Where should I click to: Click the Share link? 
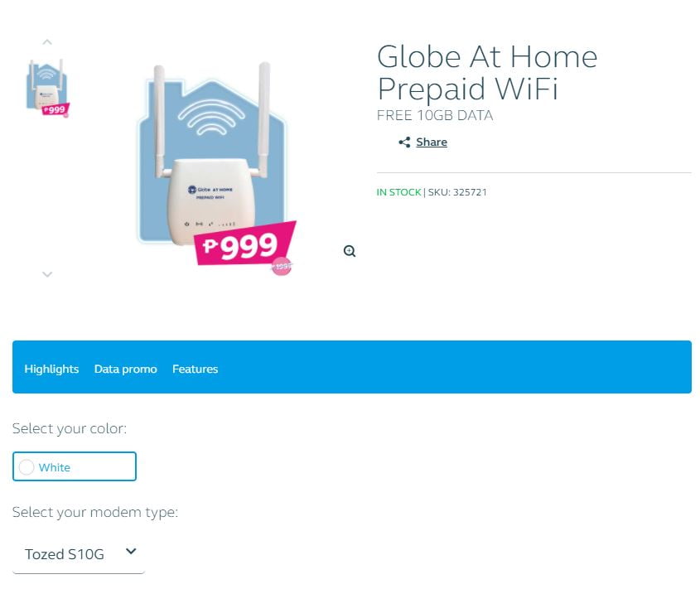tap(432, 142)
